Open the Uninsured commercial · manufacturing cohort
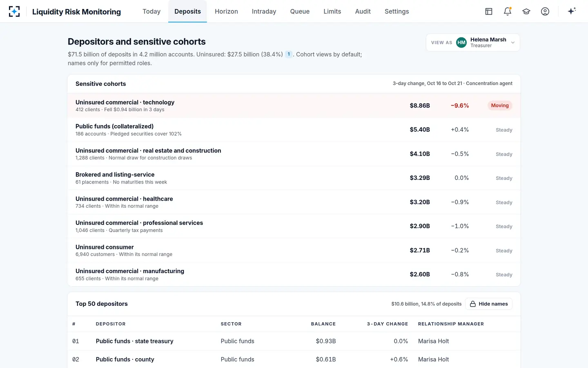 coord(294,274)
